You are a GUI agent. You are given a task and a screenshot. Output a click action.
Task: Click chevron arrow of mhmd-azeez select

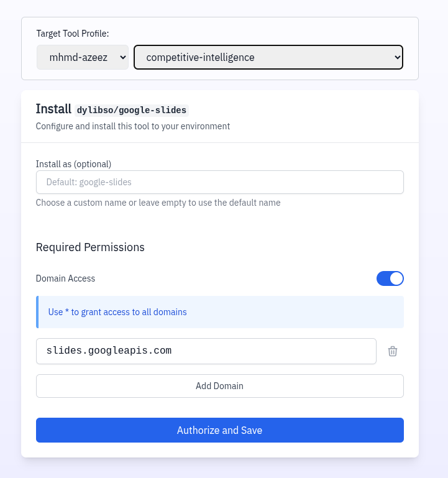(x=122, y=57)
